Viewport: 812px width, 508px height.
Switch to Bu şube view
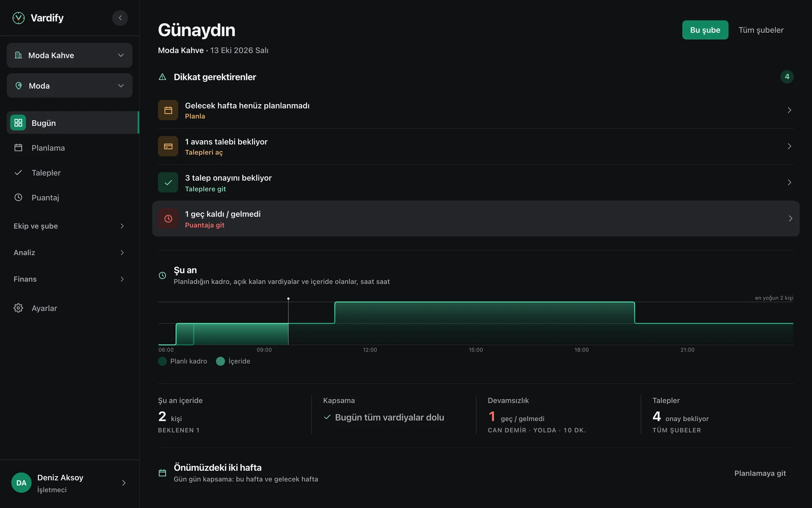[705, 30]
